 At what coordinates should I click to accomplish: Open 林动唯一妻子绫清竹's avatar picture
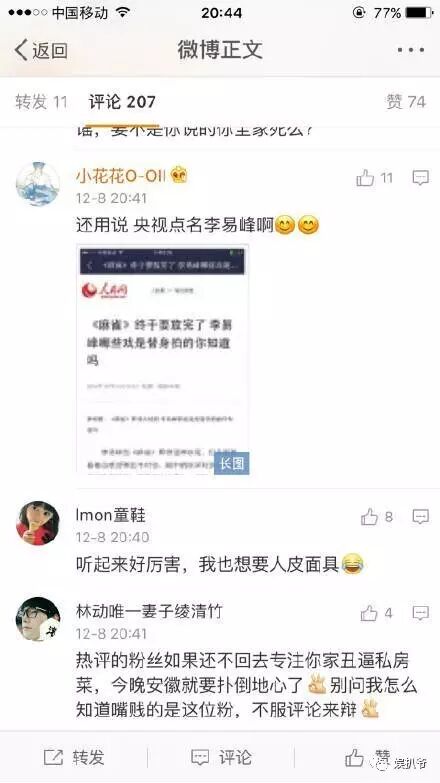[38, 619]
